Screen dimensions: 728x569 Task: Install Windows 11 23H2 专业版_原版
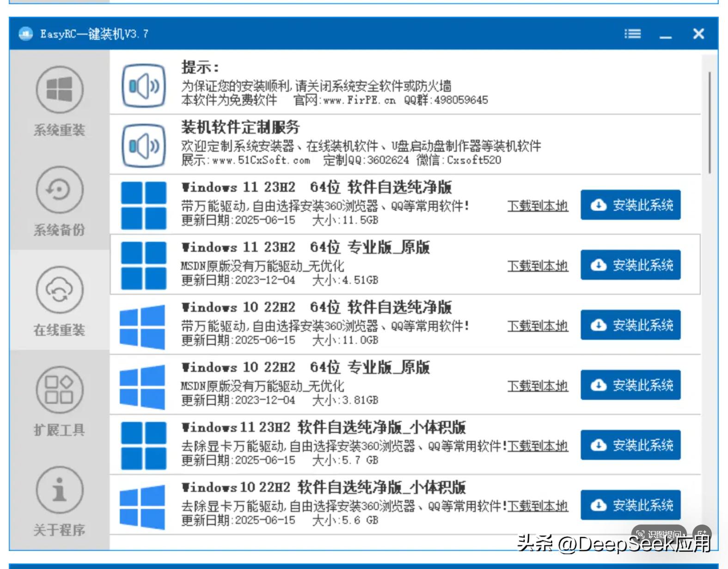(630, 265)
